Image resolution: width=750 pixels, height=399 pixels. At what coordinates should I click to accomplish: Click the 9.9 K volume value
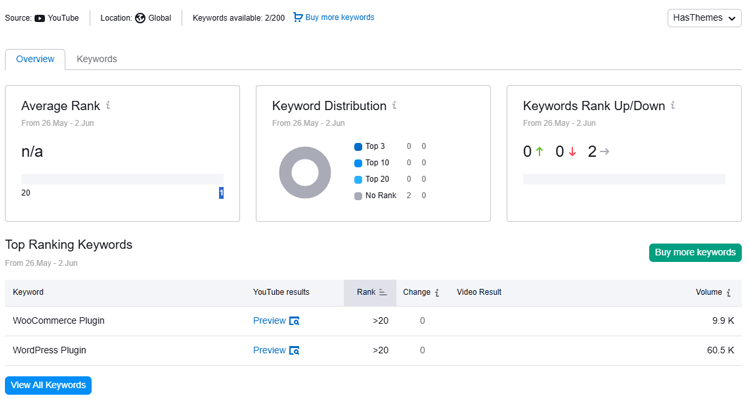coord(723,321)
